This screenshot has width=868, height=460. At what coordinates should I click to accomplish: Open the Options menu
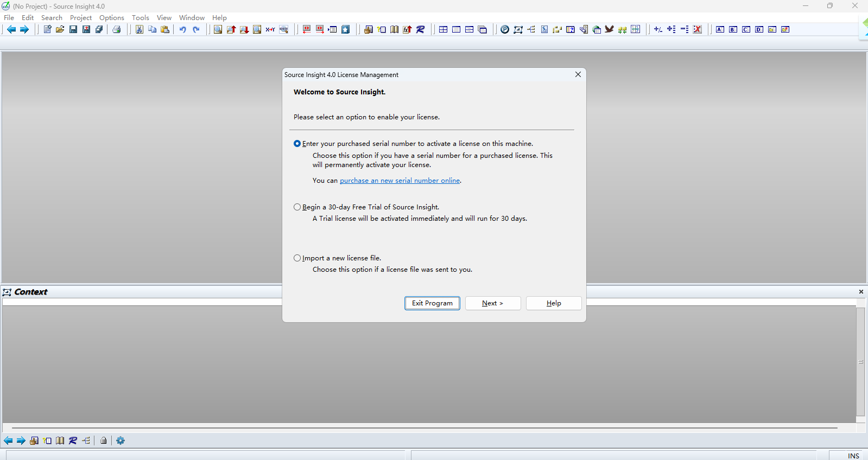tap(111, 18)
